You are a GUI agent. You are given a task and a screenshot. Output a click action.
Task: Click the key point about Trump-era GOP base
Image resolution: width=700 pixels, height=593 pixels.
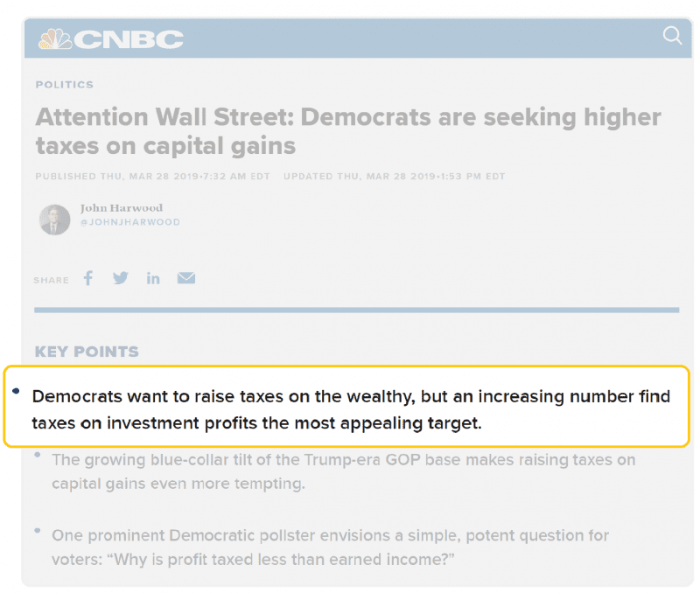[343, 471]
